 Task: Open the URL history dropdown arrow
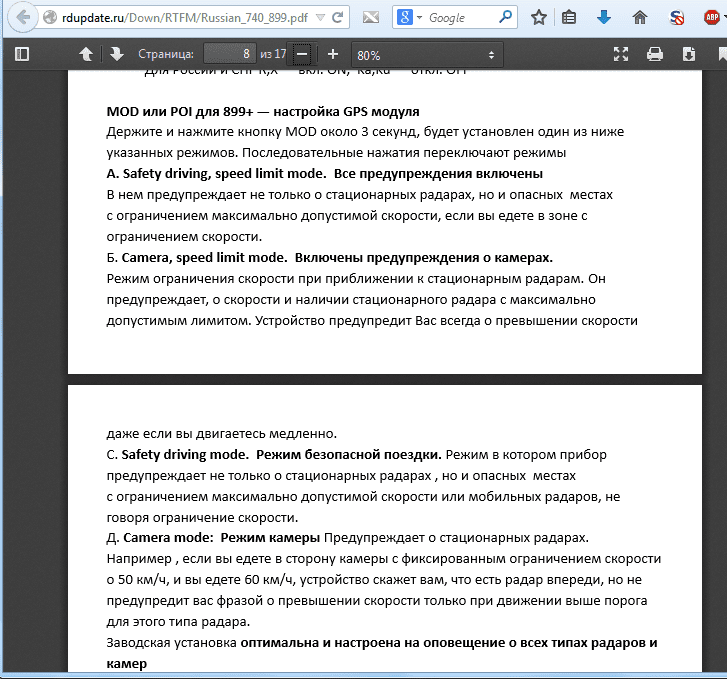(320, 18)
